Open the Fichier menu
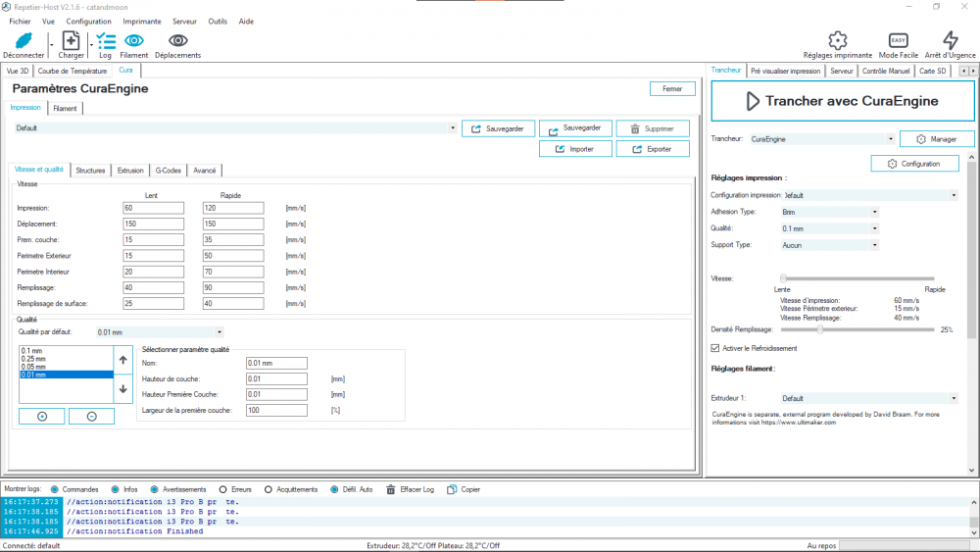 (20, 22)
